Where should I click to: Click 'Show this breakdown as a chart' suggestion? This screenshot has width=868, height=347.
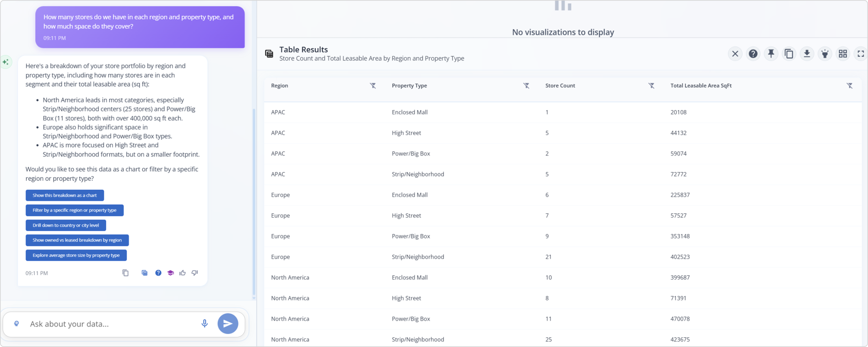click(x=65, y=195)
